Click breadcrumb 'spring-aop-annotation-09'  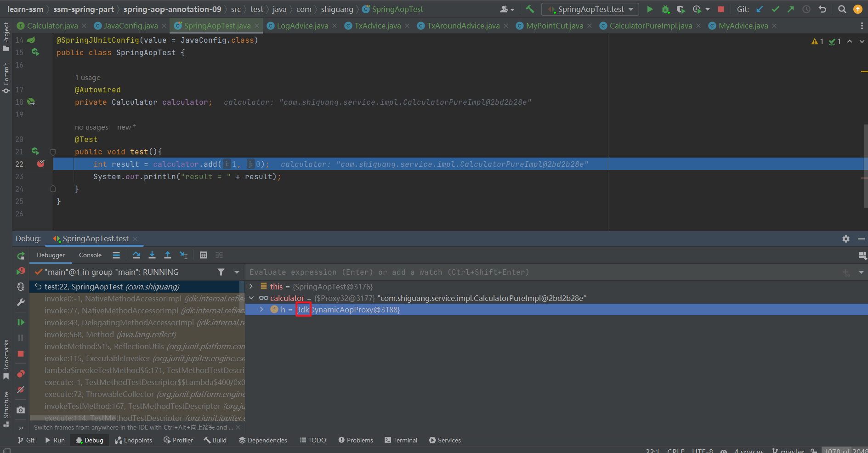(172, 9)
